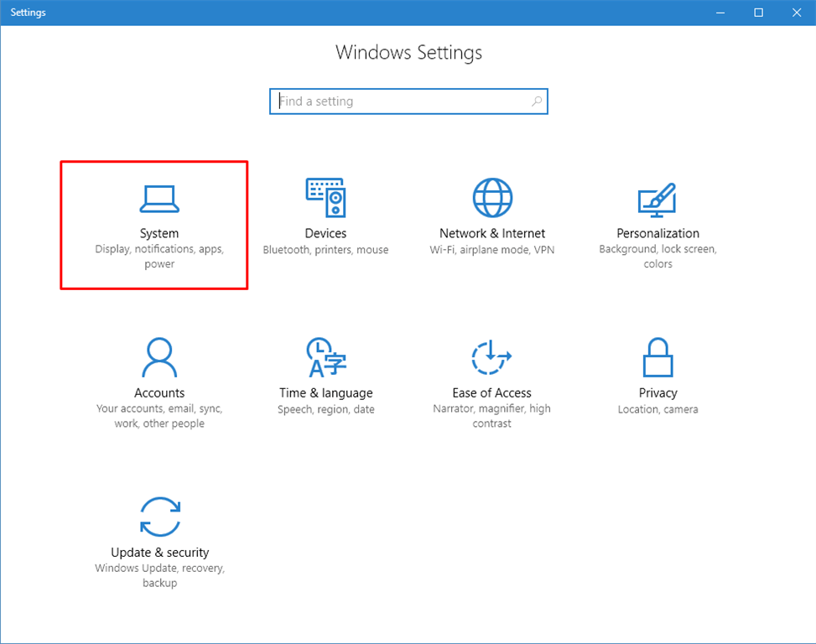Click the Settings label in the title bar
The height and width of the screenshot is (644, 816).
tap(28, 12)
